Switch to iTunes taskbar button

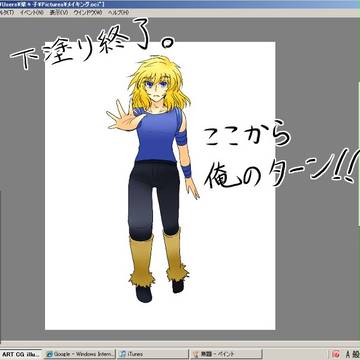click(152, 354)
